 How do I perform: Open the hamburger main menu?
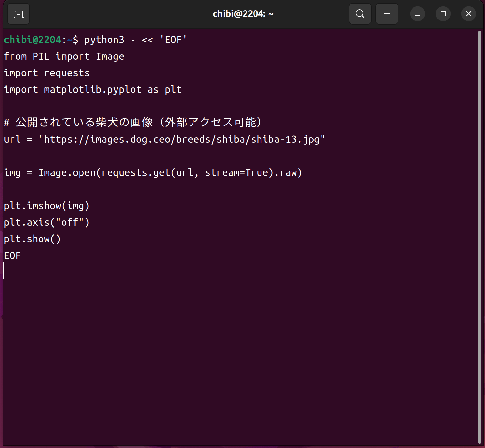point(387,14)
